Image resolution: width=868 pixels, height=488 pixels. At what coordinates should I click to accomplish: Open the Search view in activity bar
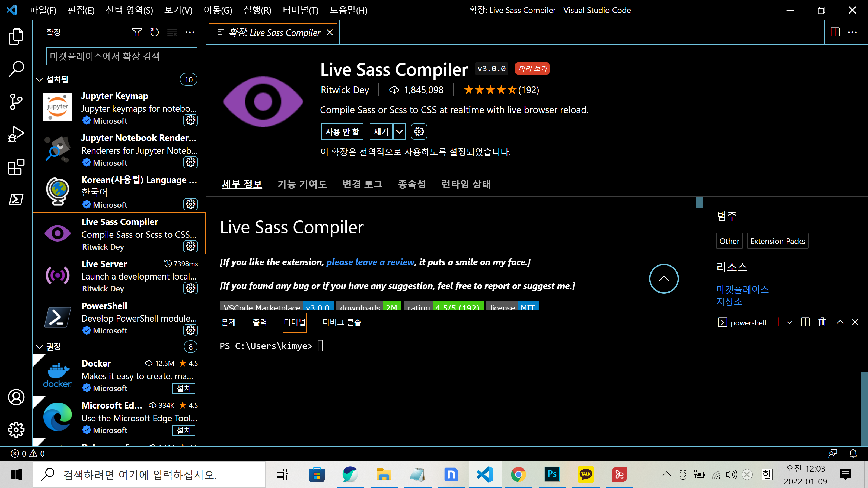pos(16,69)
